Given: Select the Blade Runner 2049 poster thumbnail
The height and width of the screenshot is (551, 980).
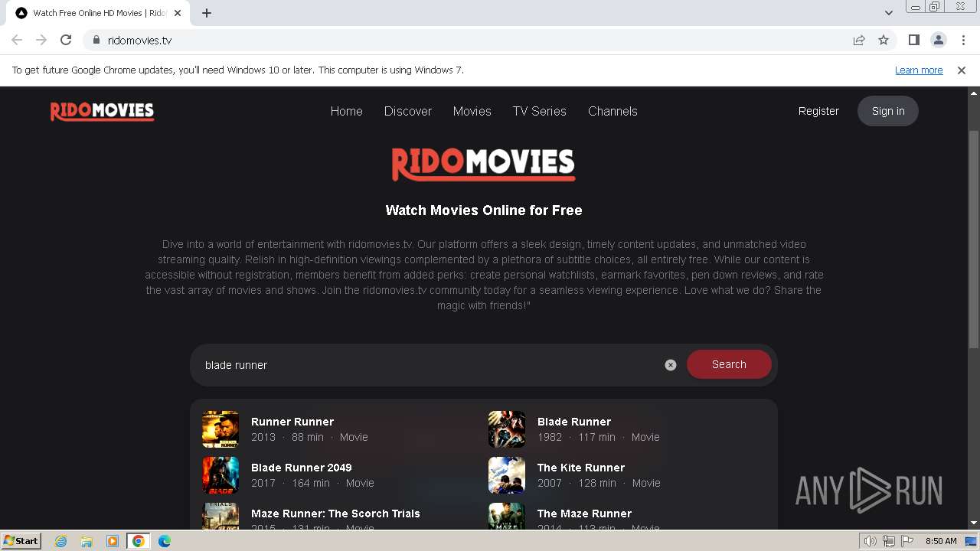Looking at the screenshot, I should click(x=220, y=475).
